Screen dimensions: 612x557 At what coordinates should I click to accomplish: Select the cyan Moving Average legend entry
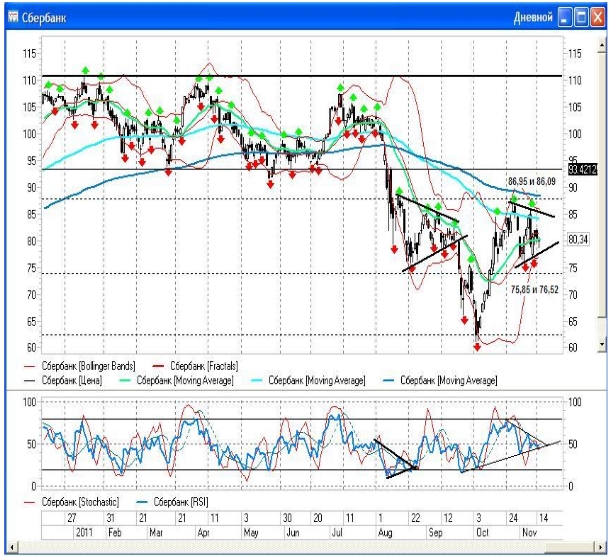(x=308, y=380)
